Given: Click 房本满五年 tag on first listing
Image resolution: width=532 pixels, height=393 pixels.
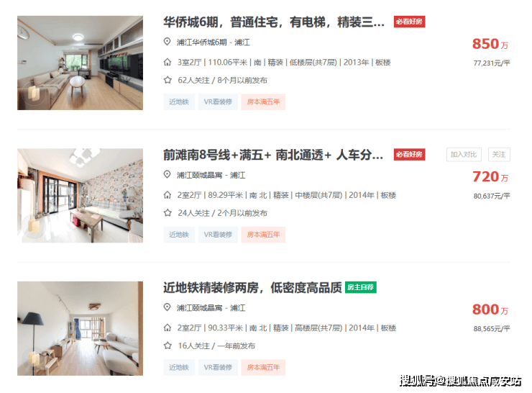Looking at the screenshot, I should 263,102.
